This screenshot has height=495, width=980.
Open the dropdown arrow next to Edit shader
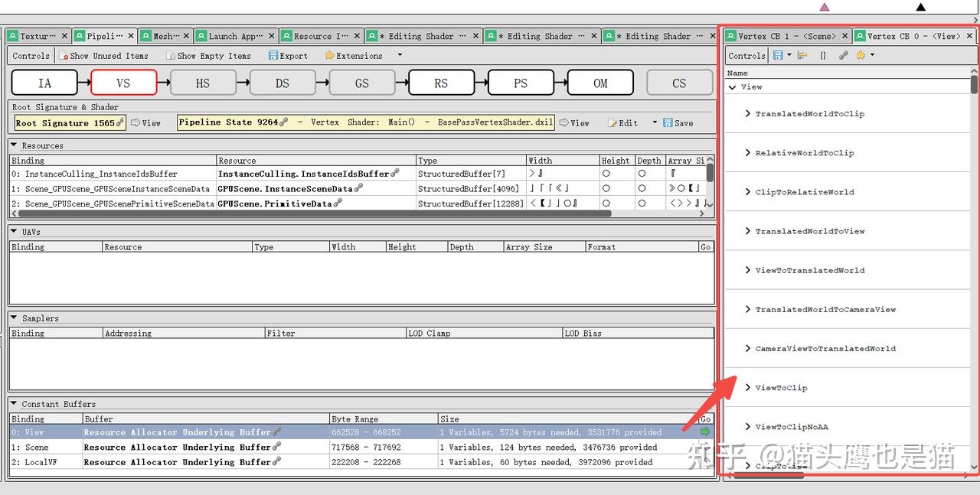[x=655, y=122]
